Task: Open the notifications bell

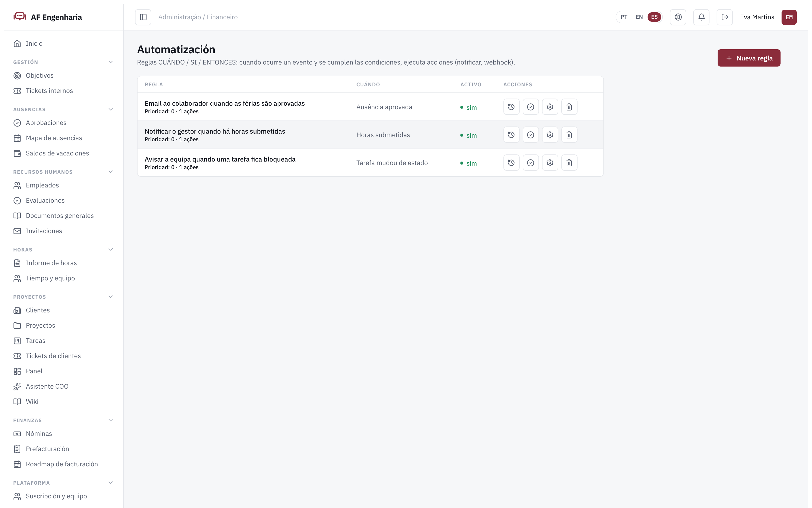Action: [701, 17]
